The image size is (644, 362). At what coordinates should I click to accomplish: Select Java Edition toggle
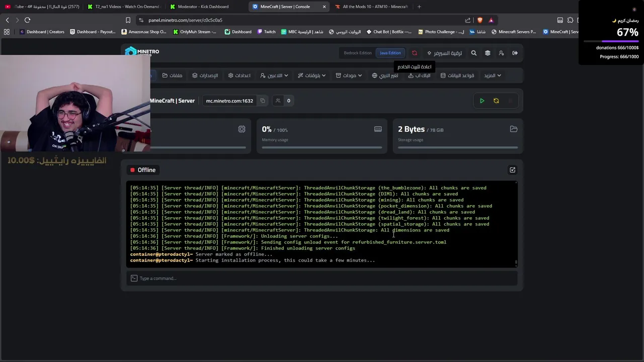point(390,53)
